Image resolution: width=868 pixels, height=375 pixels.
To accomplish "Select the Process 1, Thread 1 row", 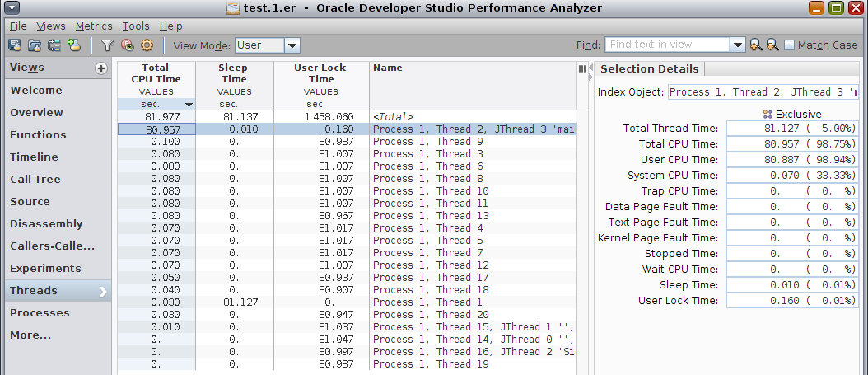I will 347,302.
